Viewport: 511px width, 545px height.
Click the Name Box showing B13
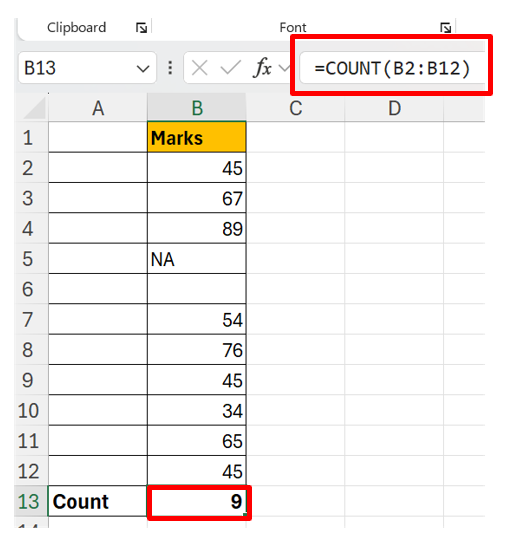tap(87, 68)
